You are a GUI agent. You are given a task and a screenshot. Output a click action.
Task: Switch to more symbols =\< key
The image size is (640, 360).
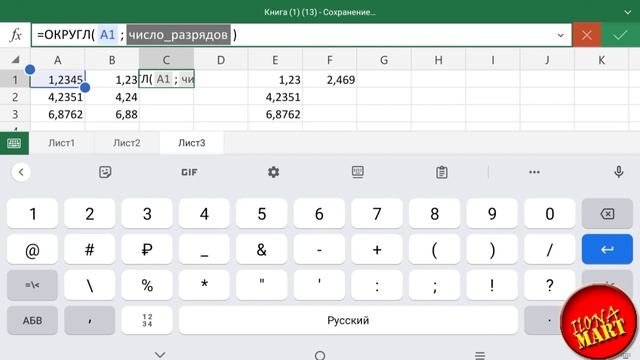click(x=32, y=285)
